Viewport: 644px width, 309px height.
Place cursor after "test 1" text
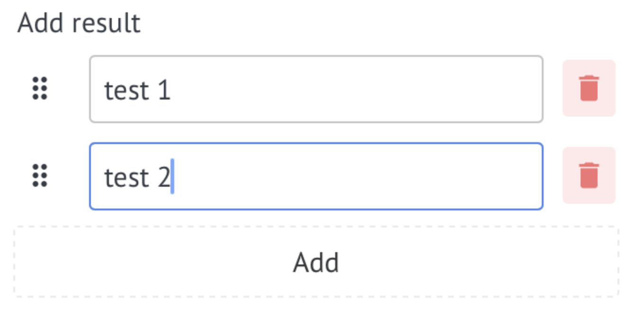172,90
